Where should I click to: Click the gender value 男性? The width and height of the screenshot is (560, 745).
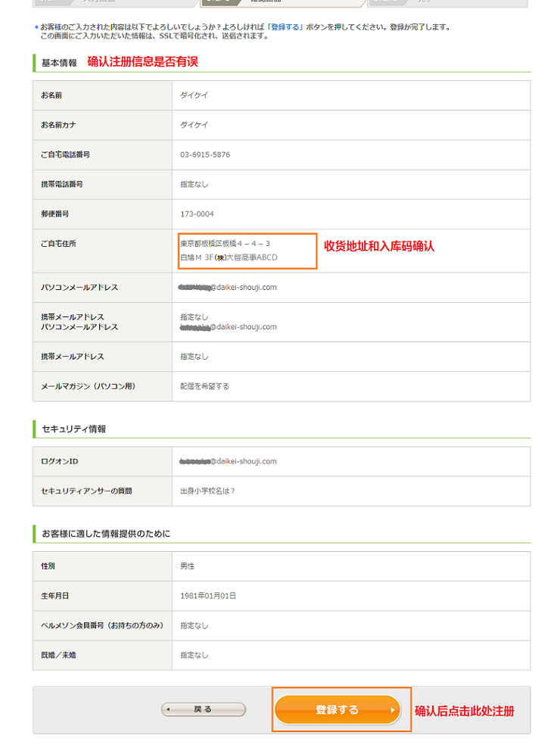click(188, 566)
